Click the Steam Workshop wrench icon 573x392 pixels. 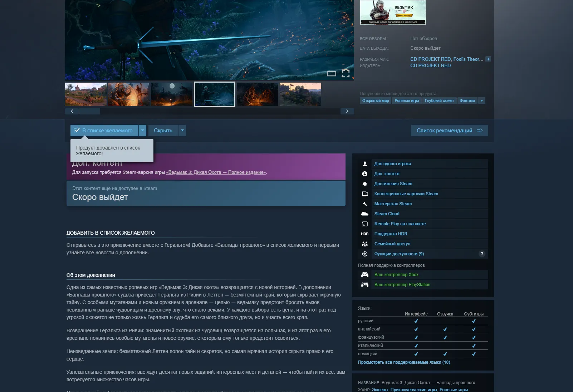365,204
